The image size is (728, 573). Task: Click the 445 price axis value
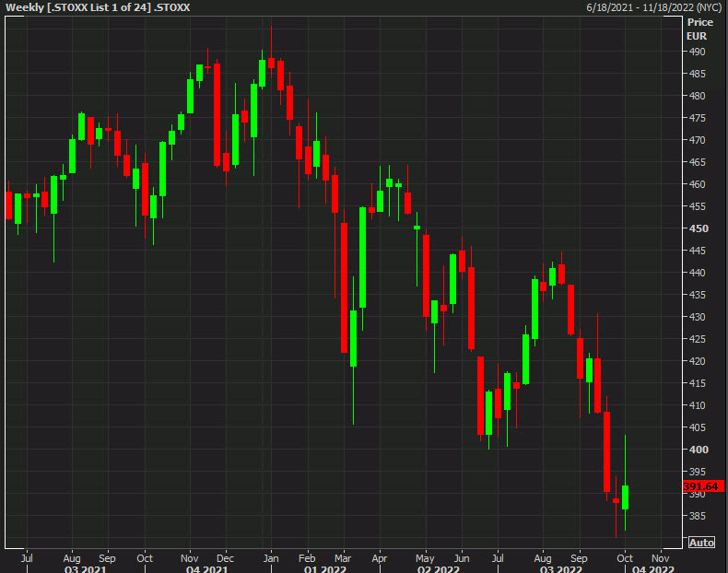[x=697, y=251]
